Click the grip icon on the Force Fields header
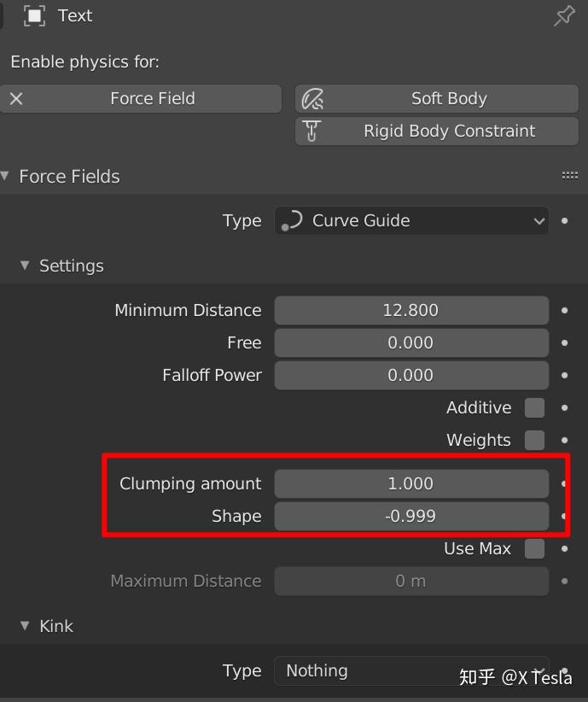Screen dimensions: 588x702 click(x=570, y=175)
